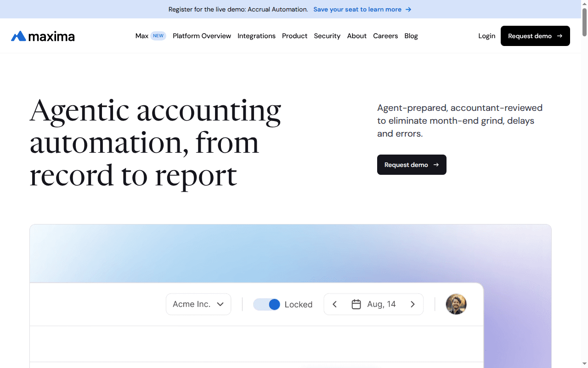588x368 pixels.
Task: Click 'Register for the live demo' banner text
Action: pyautogui.click(x=238, y=9)
